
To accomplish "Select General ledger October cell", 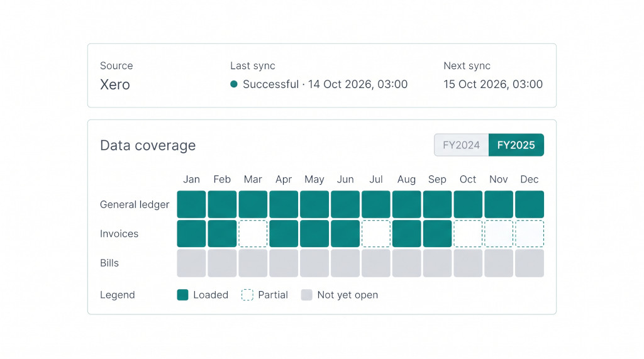I will (x=468, y=204).
